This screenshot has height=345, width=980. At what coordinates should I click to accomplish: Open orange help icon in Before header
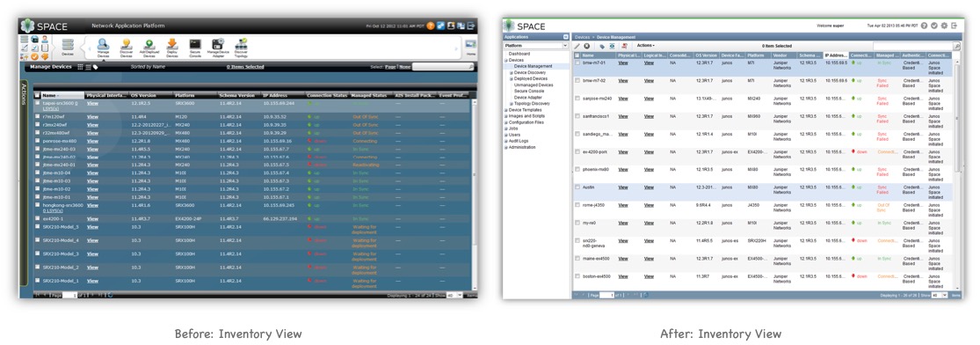click(x=431, y=26)
